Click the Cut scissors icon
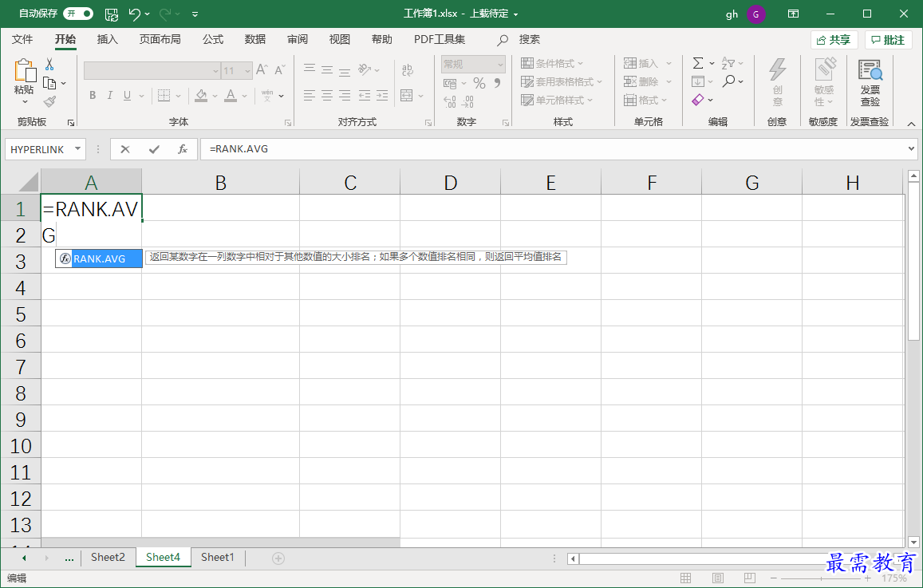 pyautogui.click(x=50, y=64)
